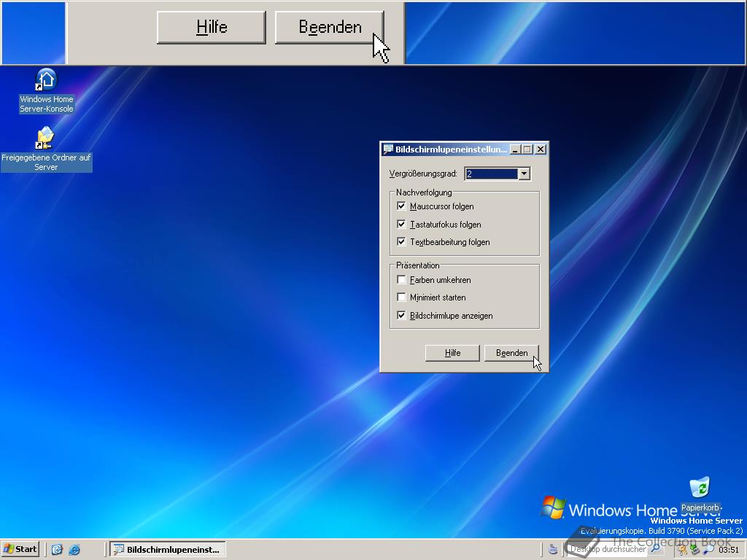The image size is (747, 560).
Task: Click the Hilfe button in settings dialog
Action: coord(452,353)
